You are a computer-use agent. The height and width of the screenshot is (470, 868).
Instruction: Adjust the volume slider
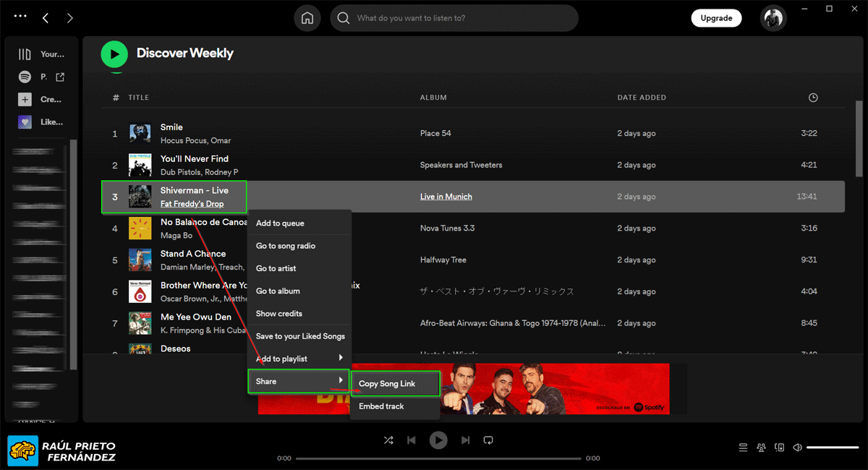pyautogui.click(x=832, y=448)
